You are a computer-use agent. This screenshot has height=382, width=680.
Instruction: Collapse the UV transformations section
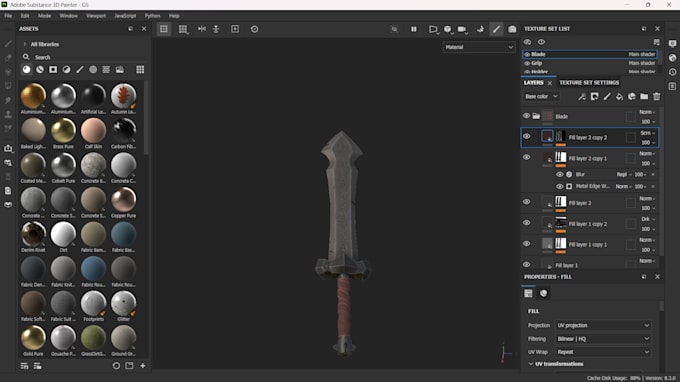point(531,364)
